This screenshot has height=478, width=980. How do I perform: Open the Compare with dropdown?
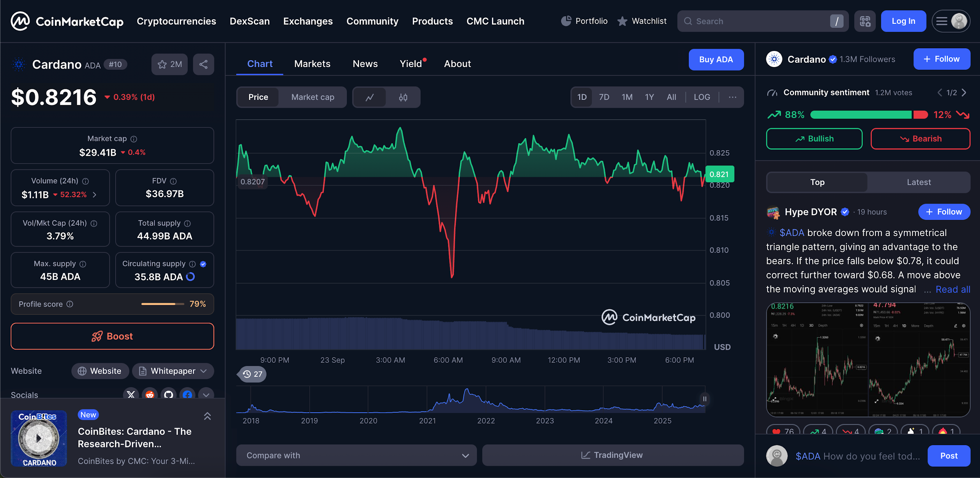[356, 455]
